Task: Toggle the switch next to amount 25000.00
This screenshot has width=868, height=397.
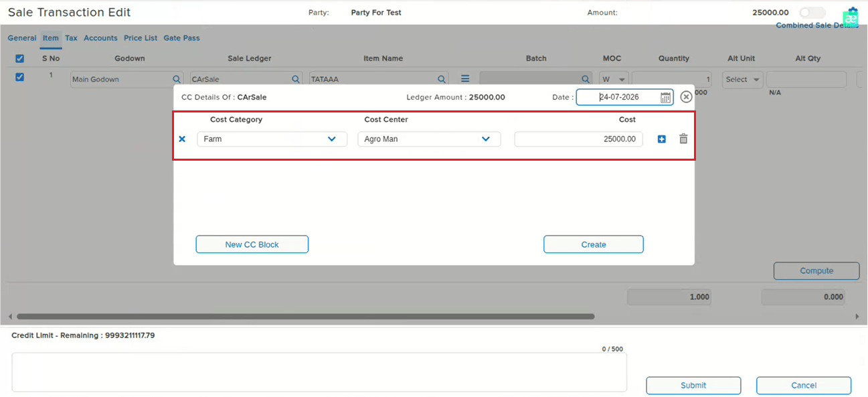Action: point(812,13)
